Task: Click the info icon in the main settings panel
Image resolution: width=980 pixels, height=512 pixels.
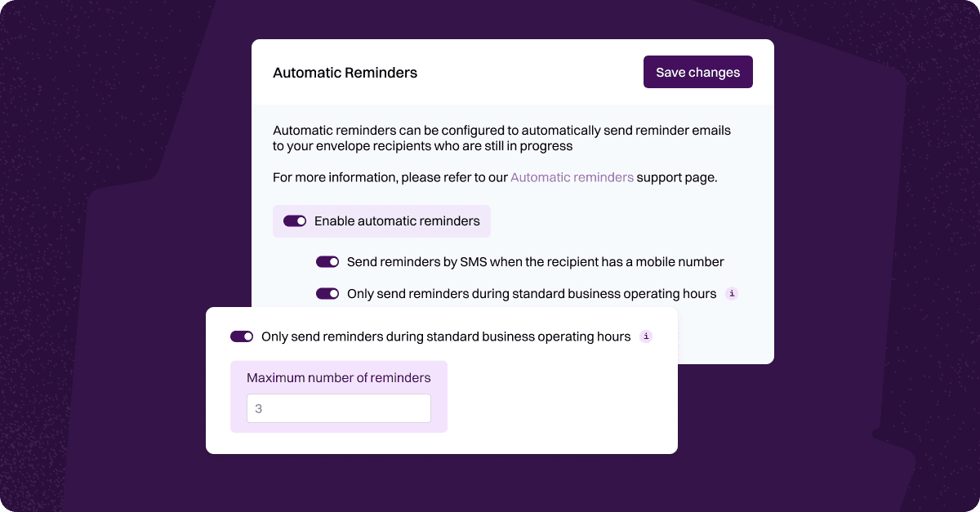Action: tap(732, 294)
